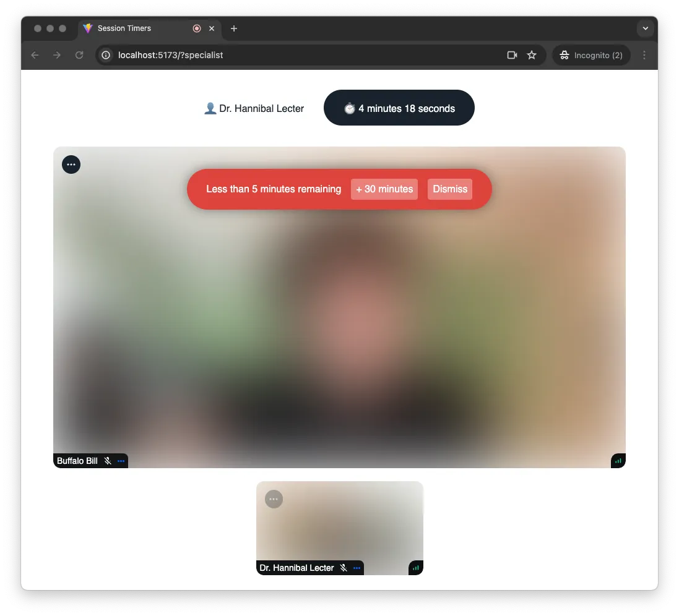Open the three-dot menu on the self-view tile
Image resolution: width=679 pixels, height=616 pixels.
(x=274, y=499)
